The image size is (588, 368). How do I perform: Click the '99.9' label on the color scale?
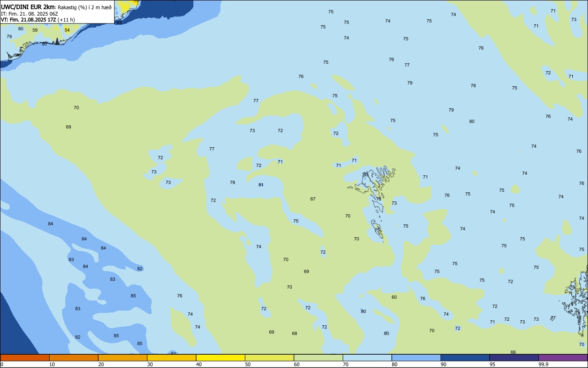pos(543,364)
